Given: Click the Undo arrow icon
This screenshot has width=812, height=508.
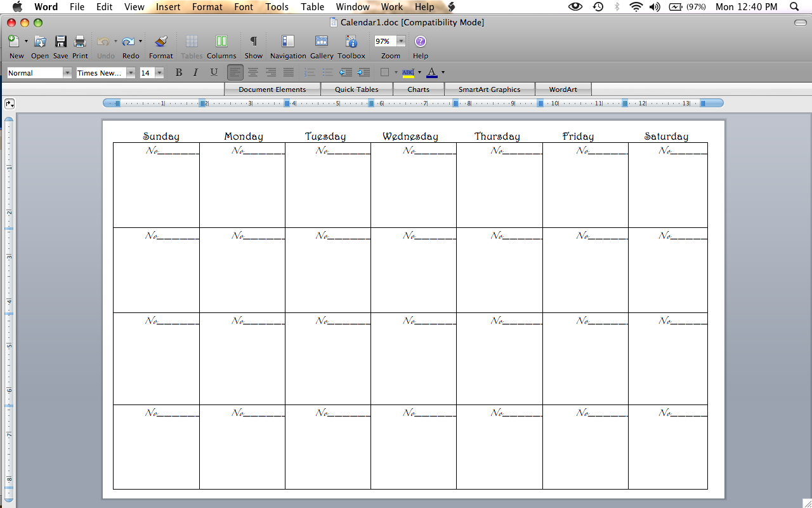Looking at the screenshot, I should 103,41.
